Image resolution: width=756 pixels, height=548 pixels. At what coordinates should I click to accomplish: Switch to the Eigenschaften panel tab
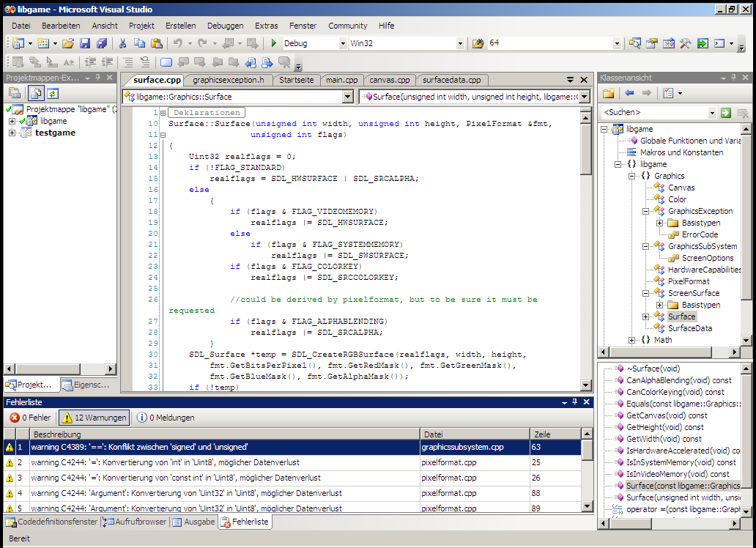coord(87,385)
